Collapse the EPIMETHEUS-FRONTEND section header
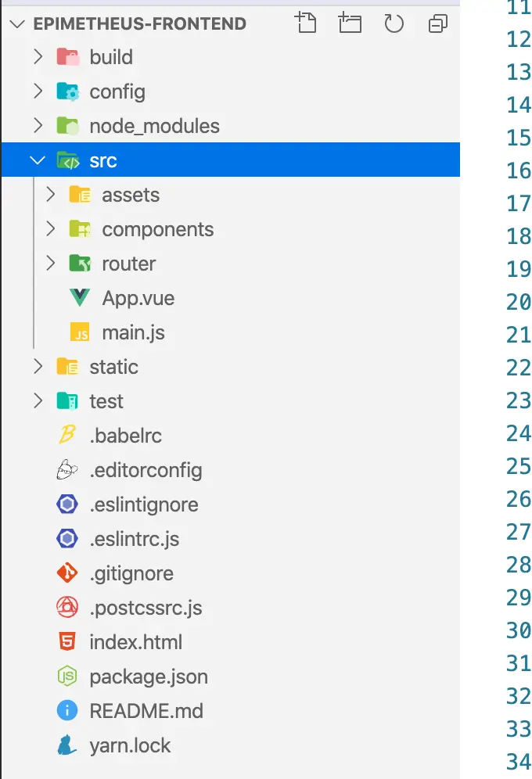The image size is (532, 779). 17,23
